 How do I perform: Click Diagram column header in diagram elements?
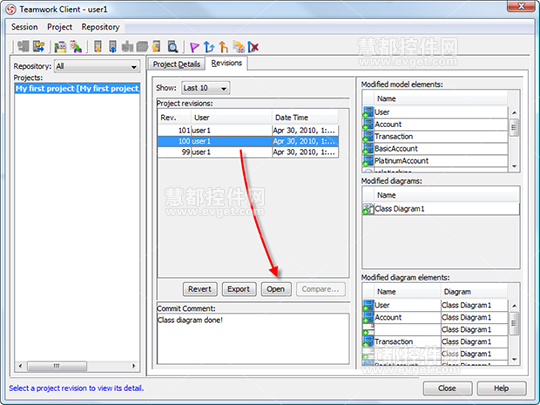[474, 292]
